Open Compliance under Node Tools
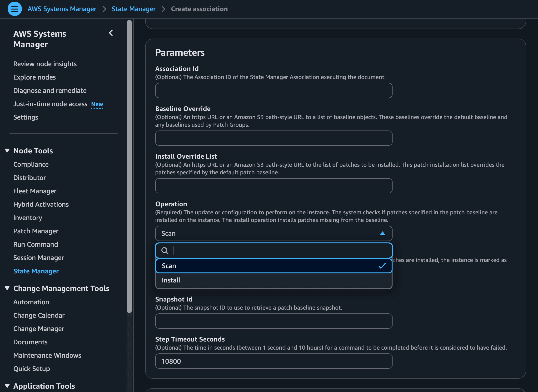Image resolution: width=538 pixels, height=392 pixels. pos(31,164)
